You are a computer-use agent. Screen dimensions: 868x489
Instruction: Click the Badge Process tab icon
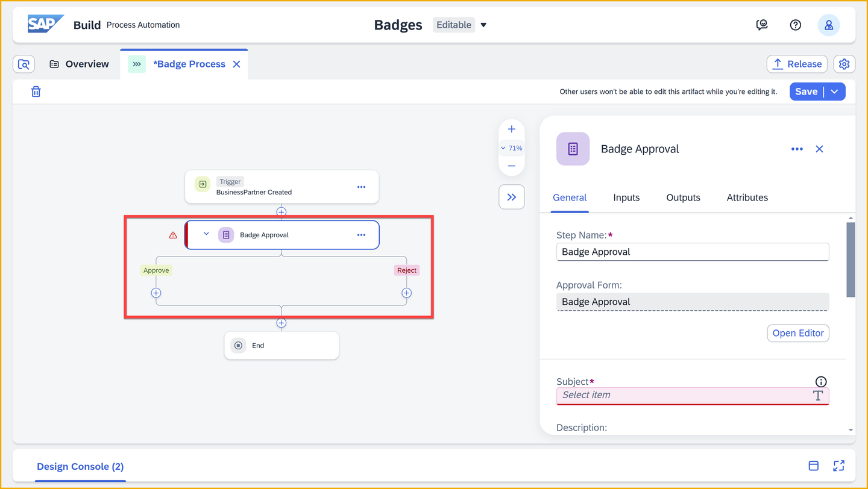137,64
